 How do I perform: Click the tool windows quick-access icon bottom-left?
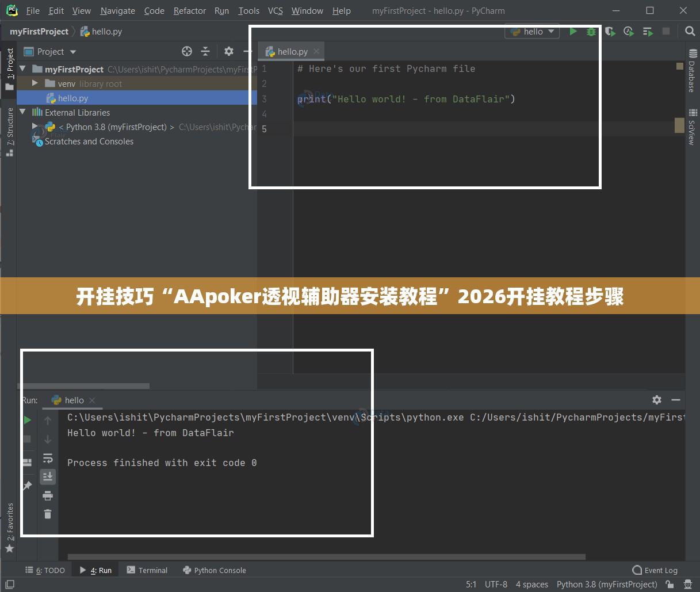(x=10, y=585)
